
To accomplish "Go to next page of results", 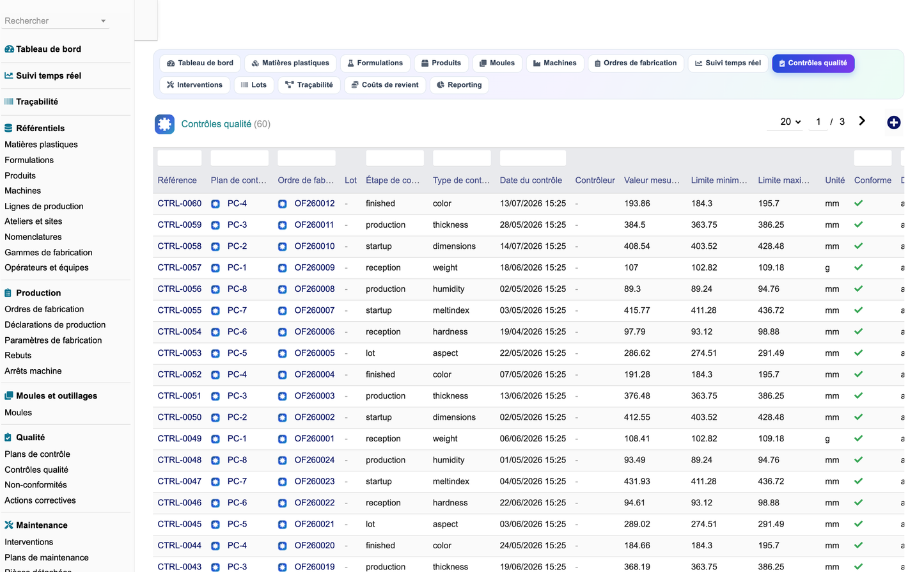I will [x=862, y=121].
